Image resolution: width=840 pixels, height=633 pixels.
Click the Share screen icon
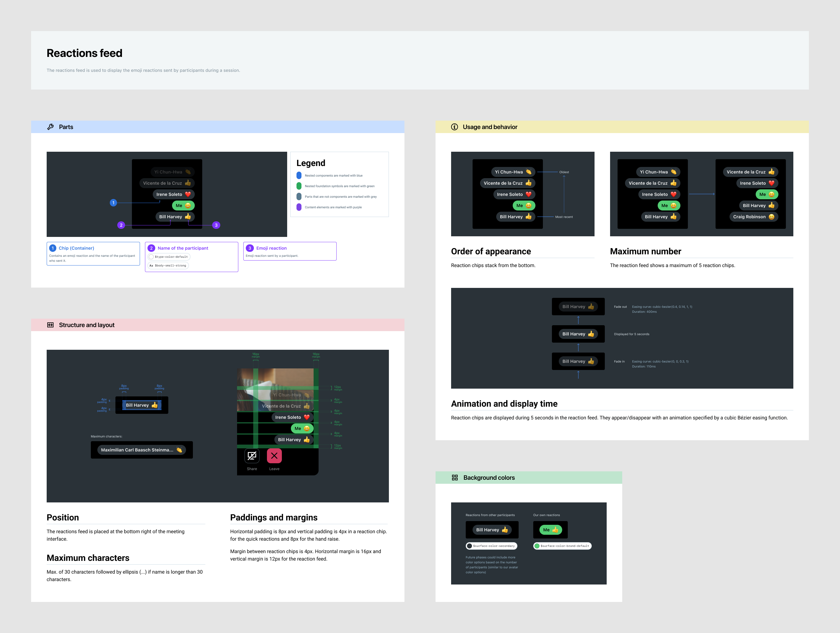(x=252, y=456)
